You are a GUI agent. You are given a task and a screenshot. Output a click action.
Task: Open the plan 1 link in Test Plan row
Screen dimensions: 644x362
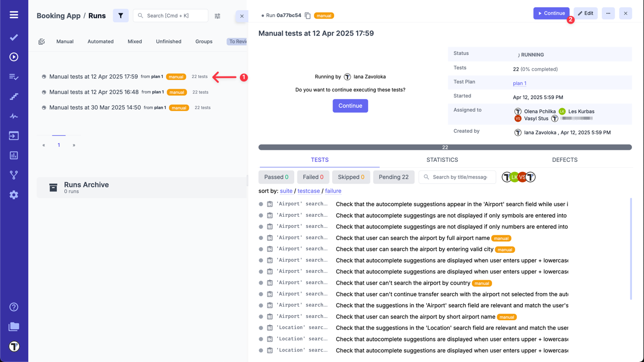(x=519, y=83)
